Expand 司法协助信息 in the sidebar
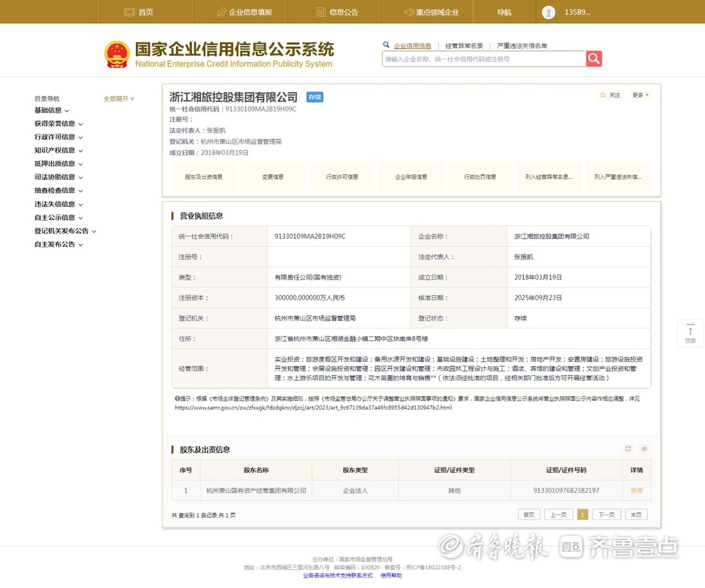This screenshot has width=705, height=588. point(59,177)
